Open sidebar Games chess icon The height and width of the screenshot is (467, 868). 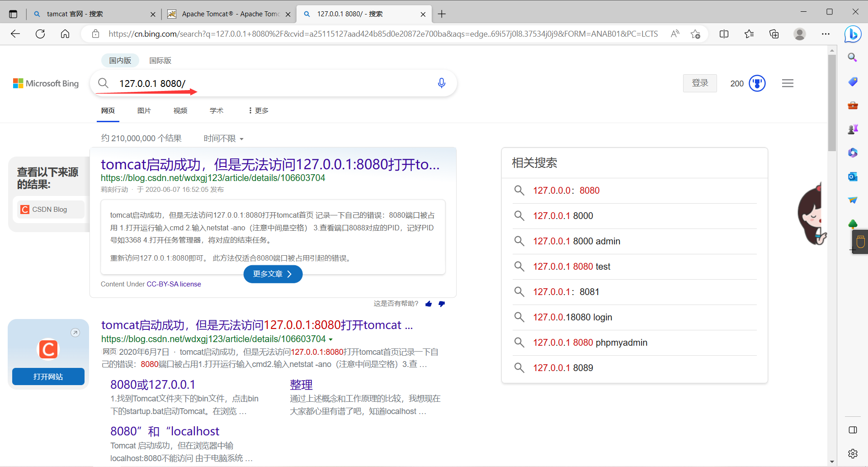[x=853, y=129]
